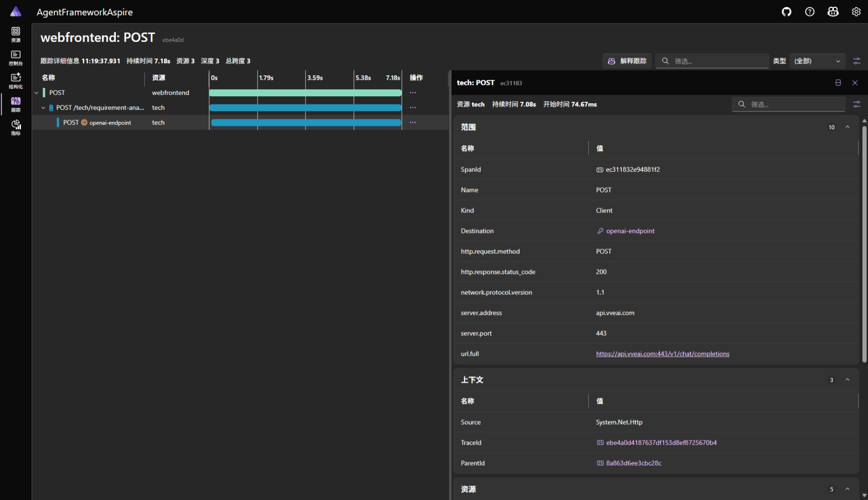Viewport: 868px width, 500px height.
Task: Open the api.vveai.com chat completions URL
Action: [x=662, y=354]
